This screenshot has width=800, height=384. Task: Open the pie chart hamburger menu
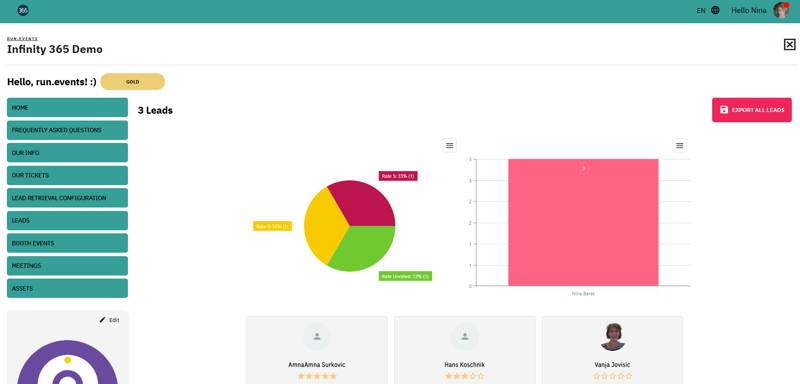point(449,145)
